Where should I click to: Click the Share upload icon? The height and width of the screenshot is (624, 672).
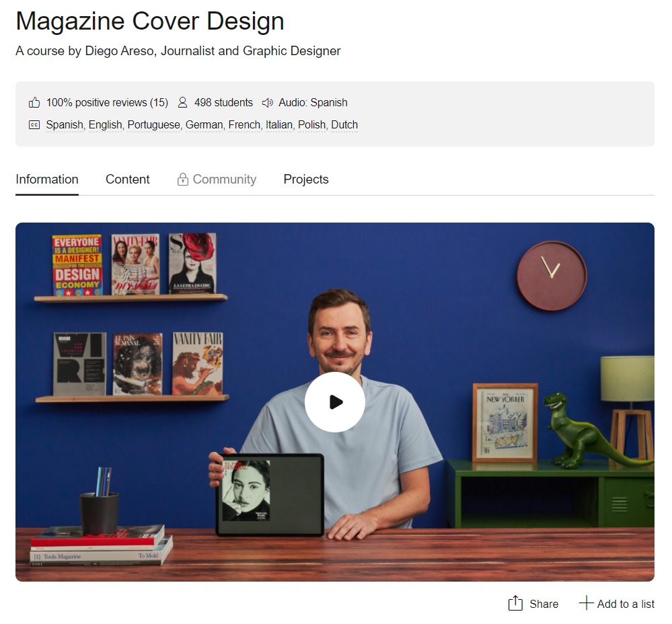pyautogui.click(x=515, y=604)
